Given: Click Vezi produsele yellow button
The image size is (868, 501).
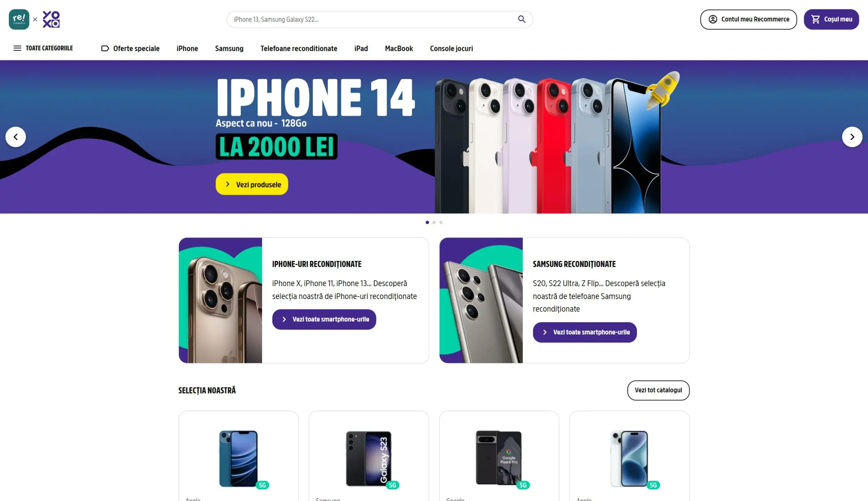Looking at the screenshot, I should point(252,184).
